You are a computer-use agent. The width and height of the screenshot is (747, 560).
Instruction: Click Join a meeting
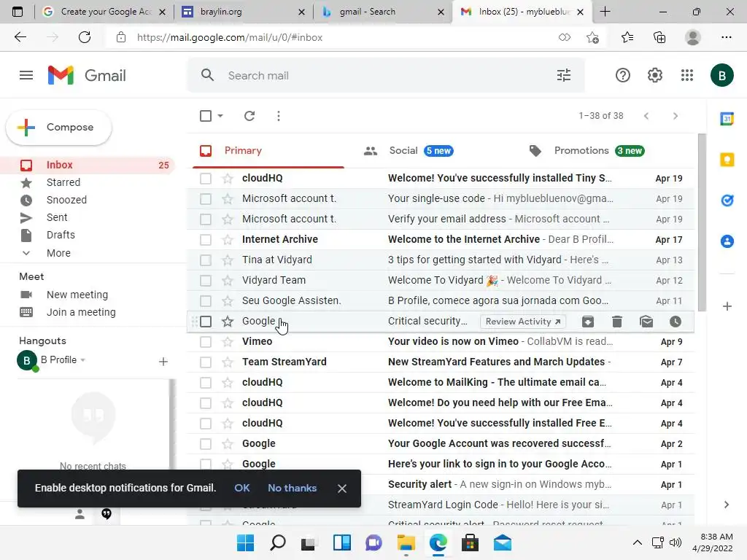pos(80,312)
